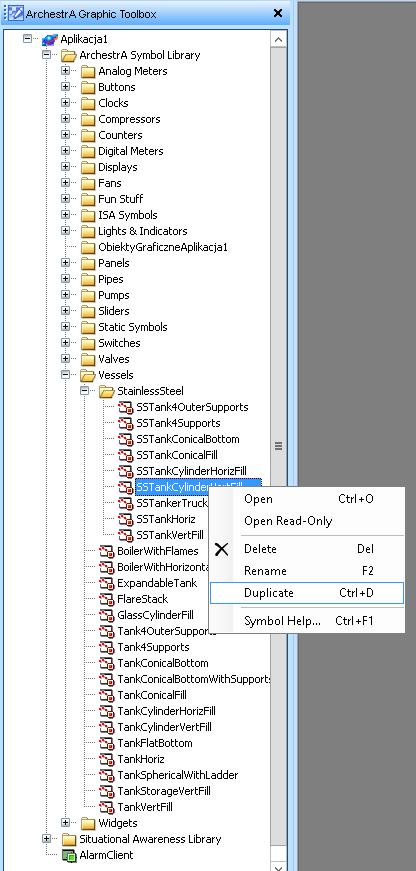Screen dimensions: 416x871
Task: Select the Counters folder
Action: tap(120, 135)
